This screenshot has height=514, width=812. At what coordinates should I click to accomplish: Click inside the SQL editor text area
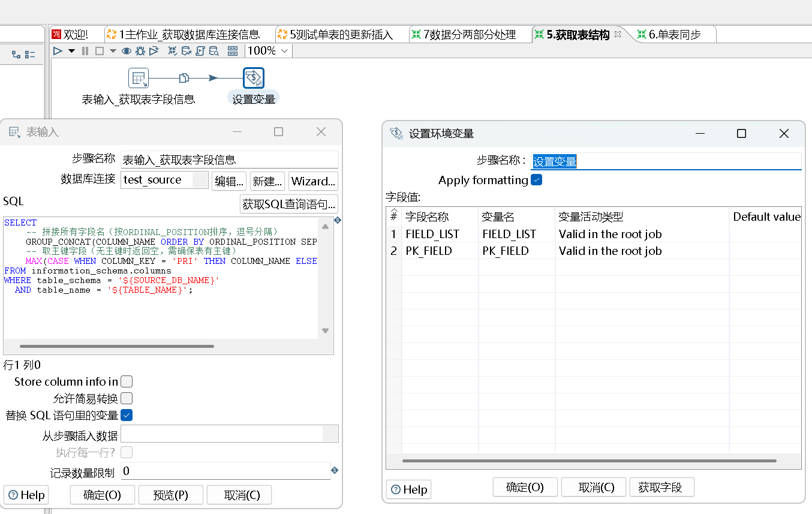[x=161, y=278]
